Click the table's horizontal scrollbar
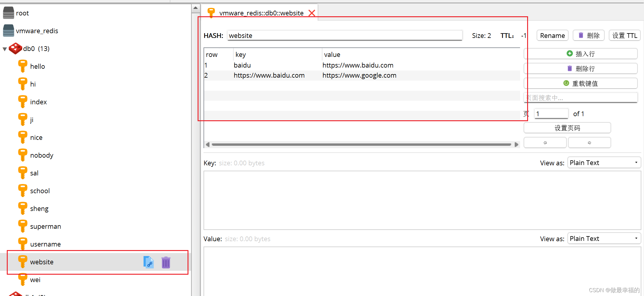Screen dimensions: 644x296 361,145
